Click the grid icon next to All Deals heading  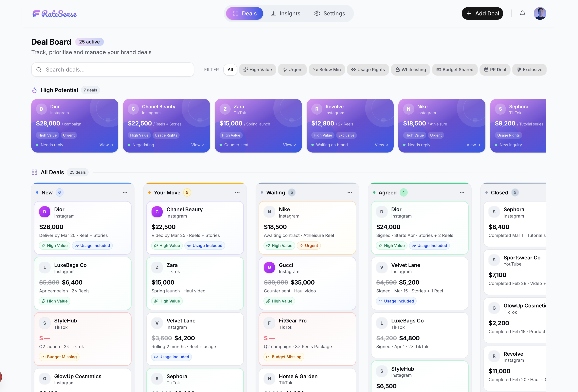[x=34, y=172]
